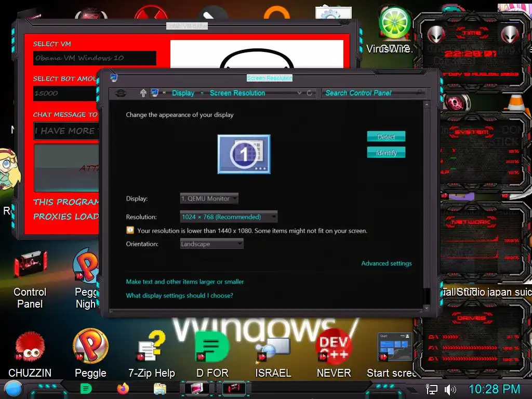Click the DRIVES gadget header

471,318
